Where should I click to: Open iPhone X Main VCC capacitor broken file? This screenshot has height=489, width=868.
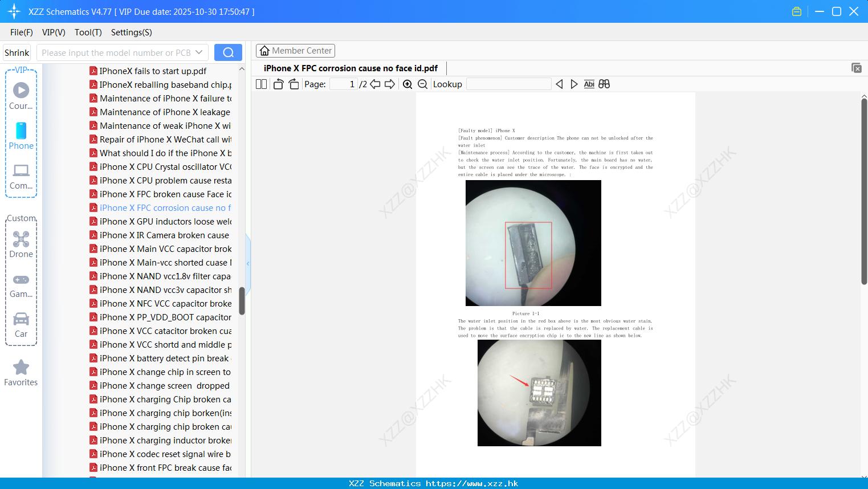[x=165, y=249]
